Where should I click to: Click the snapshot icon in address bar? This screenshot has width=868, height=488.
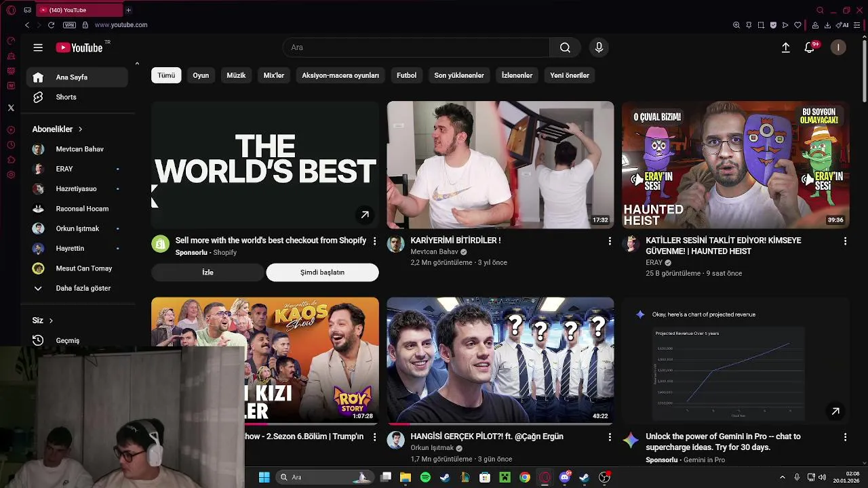coord(761,25)
